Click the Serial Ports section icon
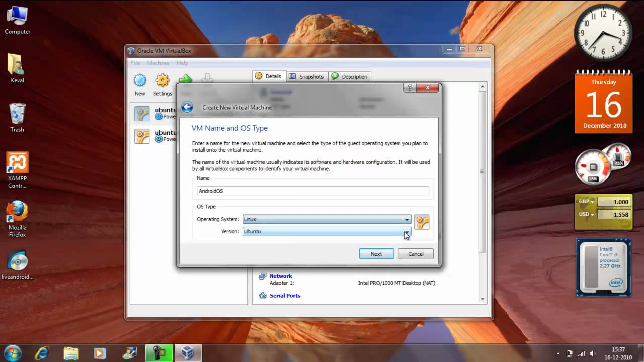Screen dimensions: 644x362 263,296
